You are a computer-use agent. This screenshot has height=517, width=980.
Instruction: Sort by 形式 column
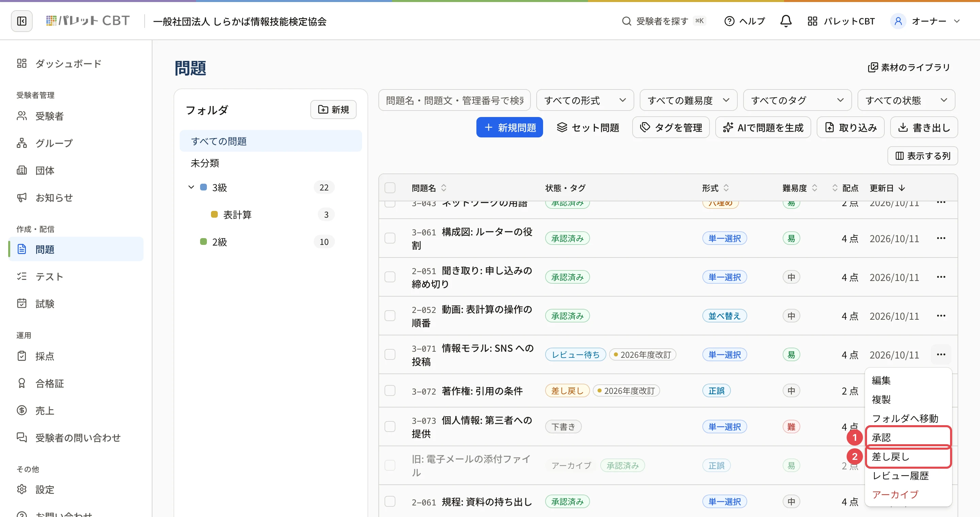(x=715, y=188)
